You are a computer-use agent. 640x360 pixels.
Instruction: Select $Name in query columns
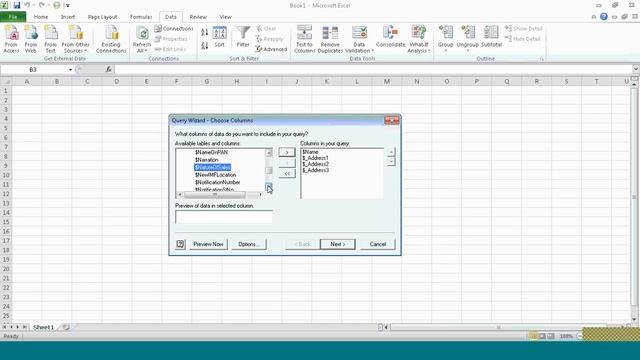[x=310, y=152]
